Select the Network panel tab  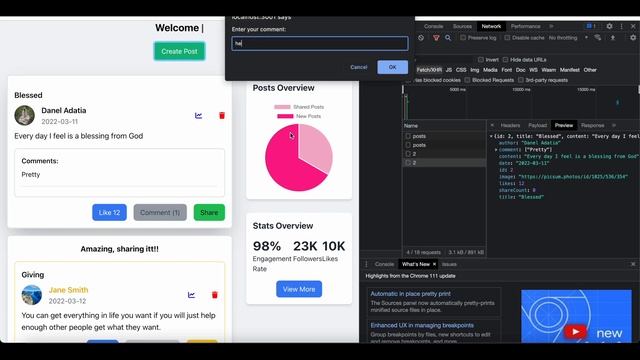[x=491, y=26]
